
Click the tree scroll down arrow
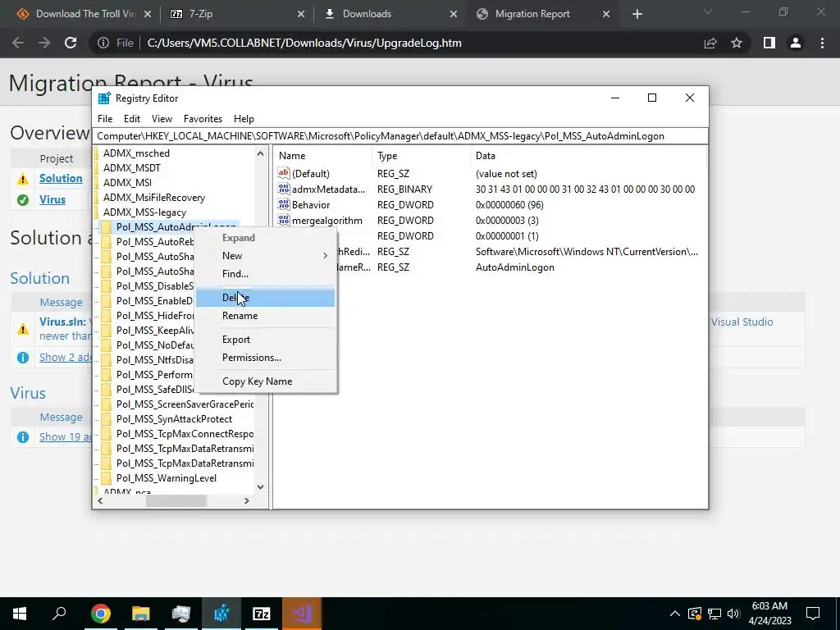(260, 487)
